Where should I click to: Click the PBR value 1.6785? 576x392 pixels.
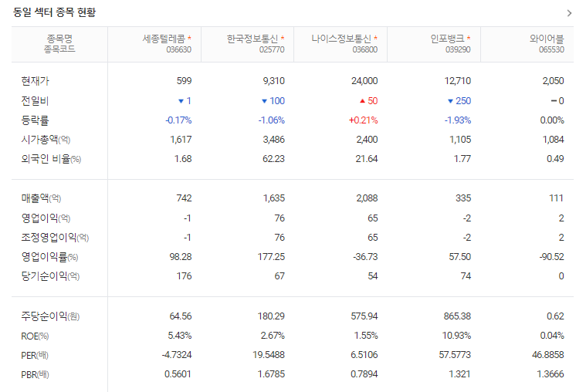pos(271,374)
